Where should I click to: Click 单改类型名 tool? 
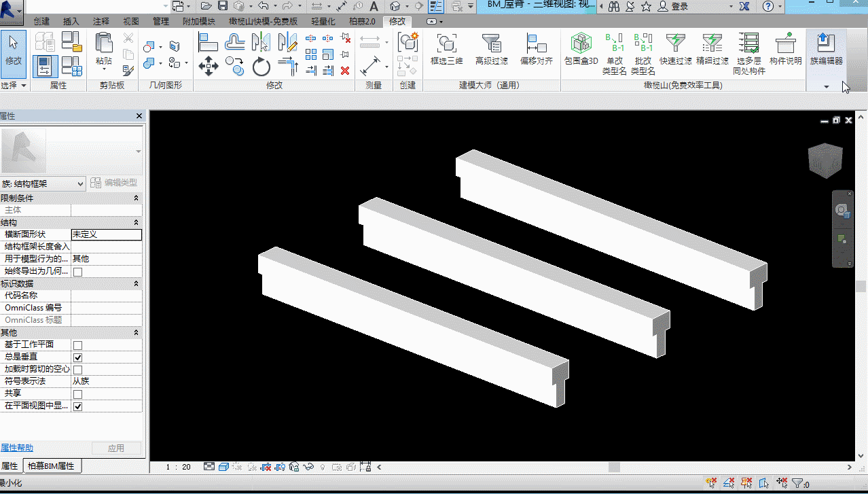tap(615, 54)
